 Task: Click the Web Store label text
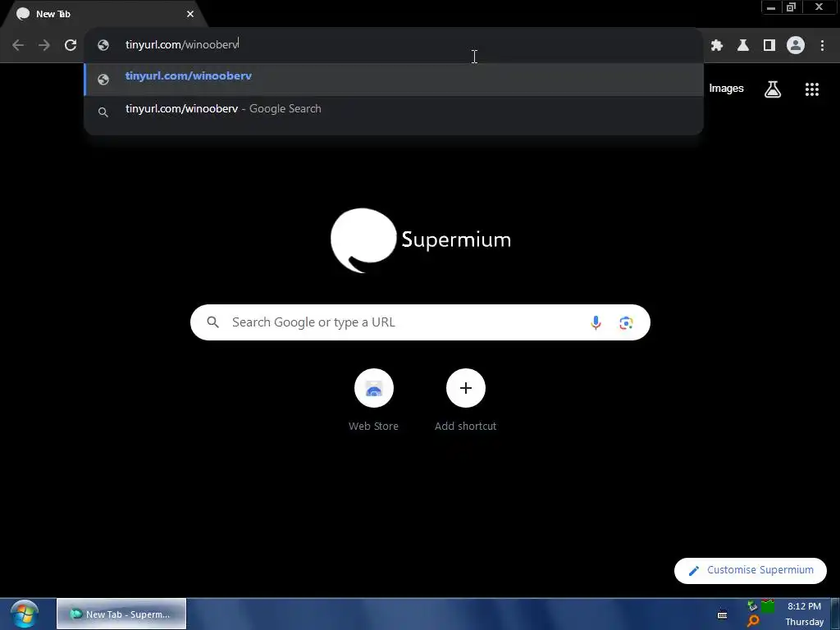(x=373, y=427)
